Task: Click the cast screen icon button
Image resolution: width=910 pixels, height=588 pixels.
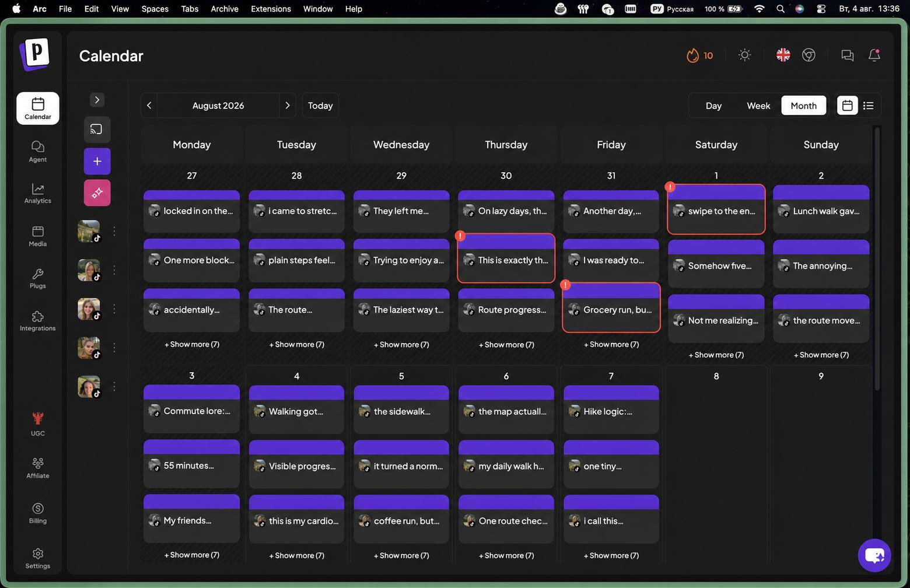Action: [x=97, y=129]
